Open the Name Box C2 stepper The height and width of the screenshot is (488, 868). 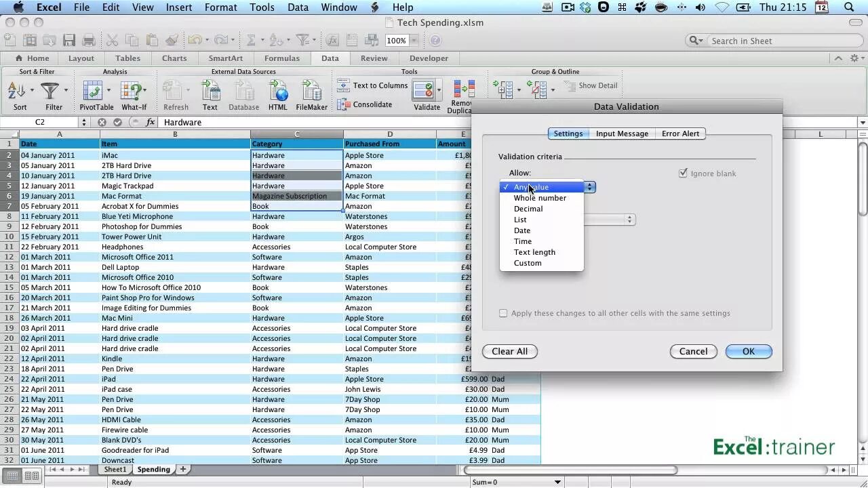(84, 122)
